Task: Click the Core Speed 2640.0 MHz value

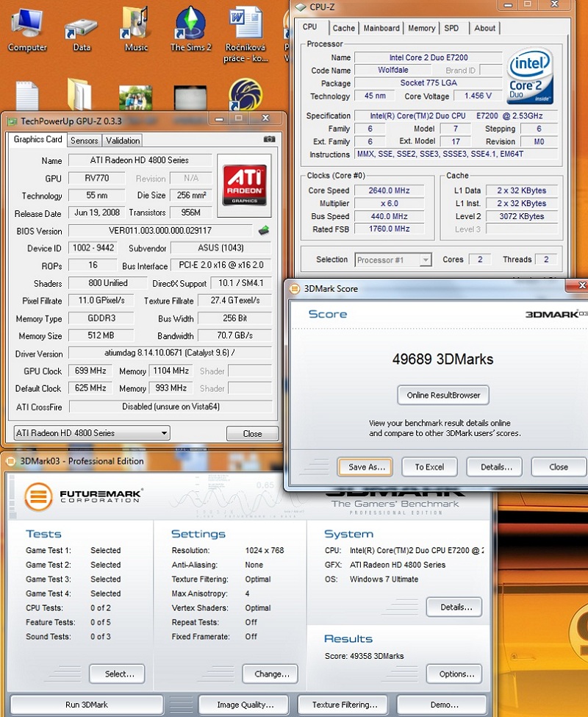Action: pos(390,190)
